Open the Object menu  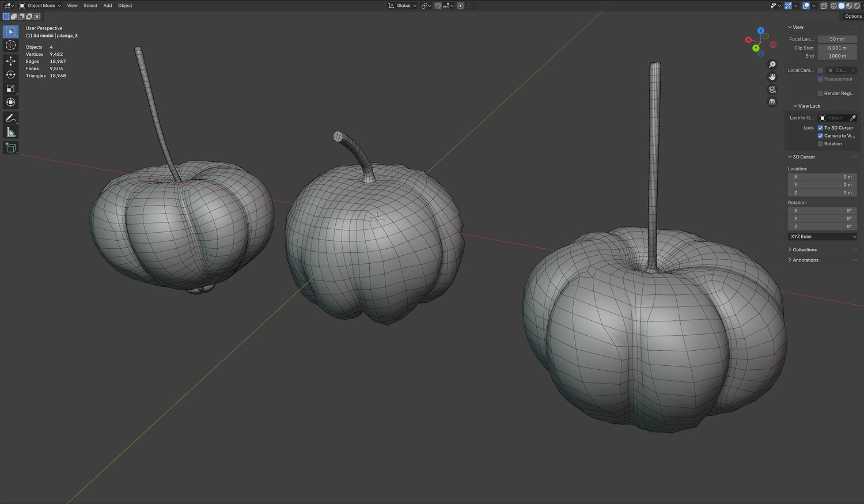coord(125,6)
